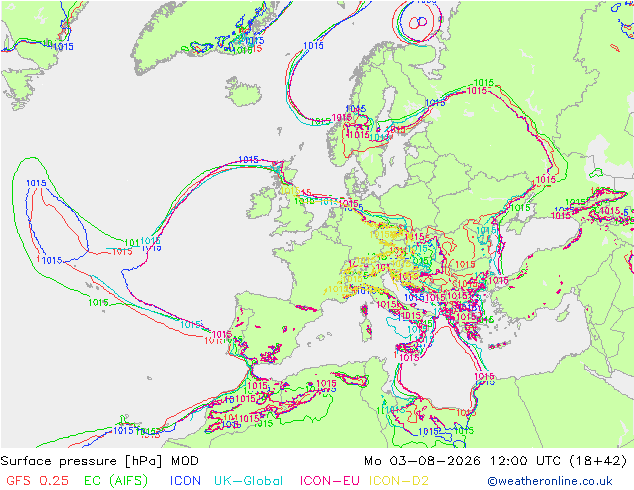Click the Mo 03-08-2026 12:00 UTC timestamp
This screenshot has width=634, height=490.
click(x=463, y=461)
